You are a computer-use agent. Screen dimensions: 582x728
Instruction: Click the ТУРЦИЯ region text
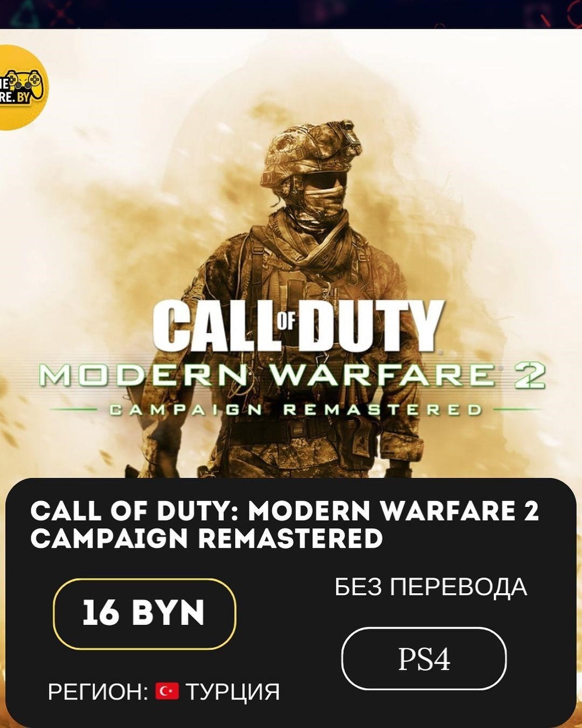[x=232, y=691]
